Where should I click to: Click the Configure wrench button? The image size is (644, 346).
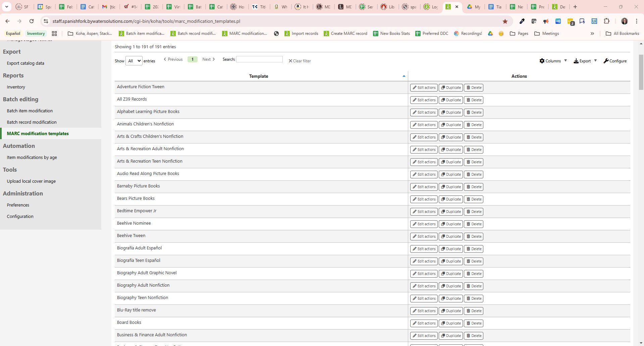tap(615, 61)
